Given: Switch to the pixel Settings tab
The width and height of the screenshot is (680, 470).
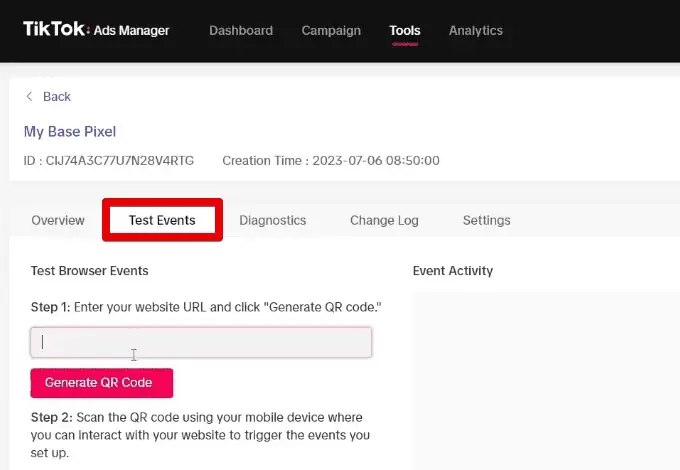Looking at the screenshot, I should click(486, 220).
